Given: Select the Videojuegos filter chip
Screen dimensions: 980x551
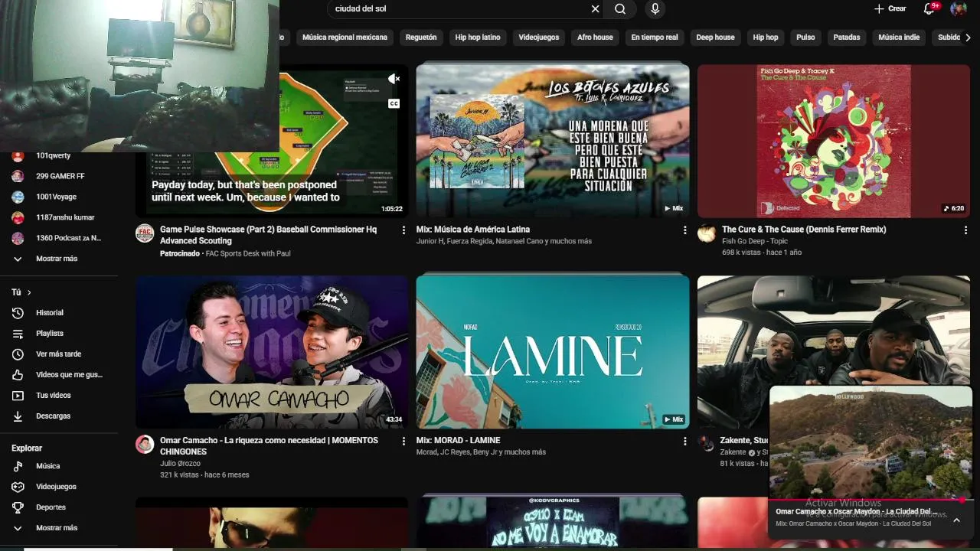Looking at the screenshot, I should (539, 37).
